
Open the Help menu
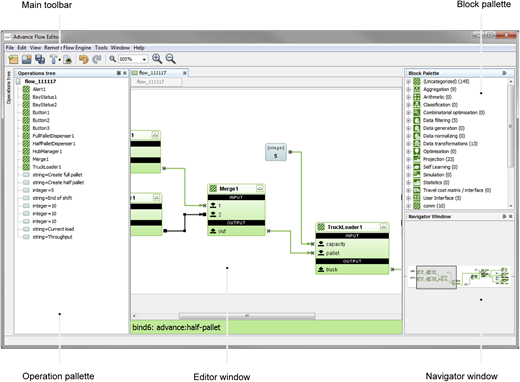click(139, 48)
